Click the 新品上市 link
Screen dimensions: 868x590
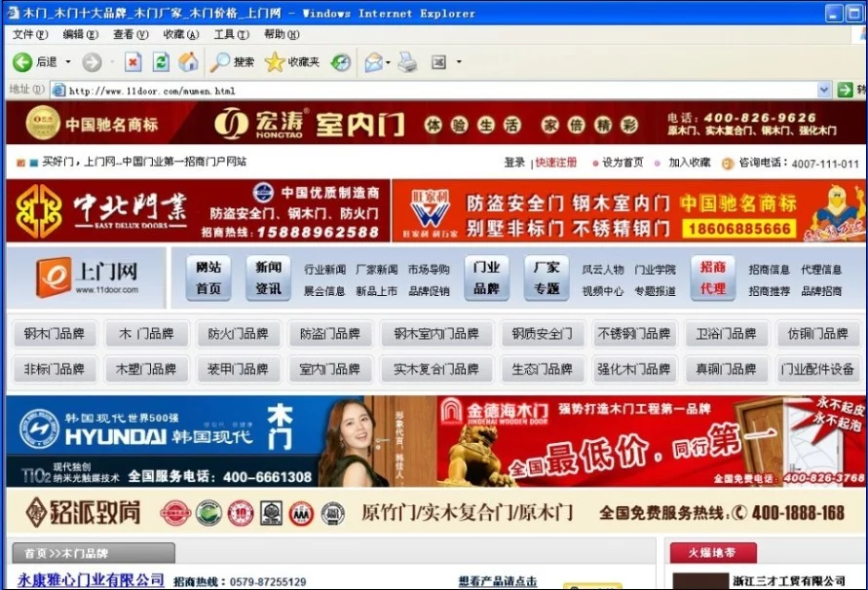[377, 290]
